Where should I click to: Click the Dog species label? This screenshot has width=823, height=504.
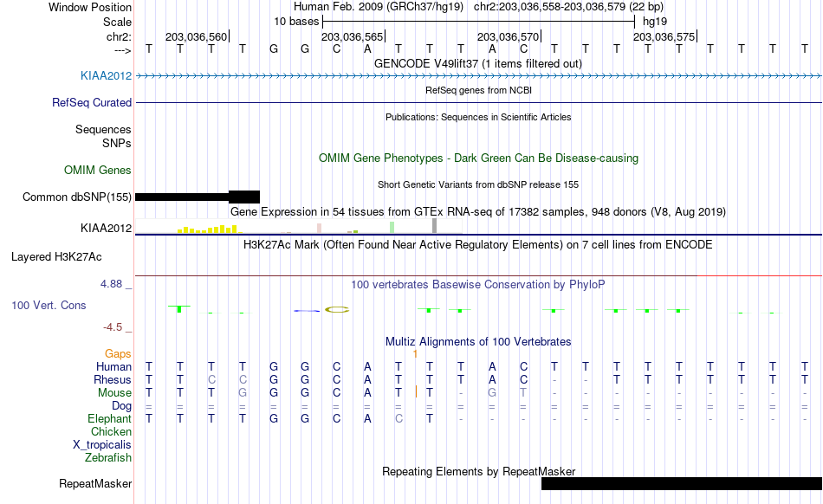pyautogui.click(x=121, y=405)
